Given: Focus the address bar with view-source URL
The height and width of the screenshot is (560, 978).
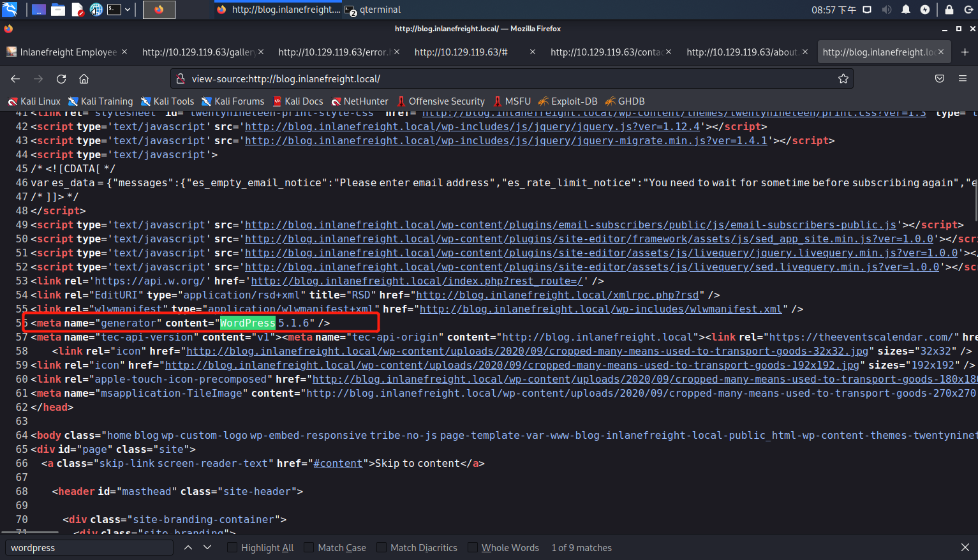Looking at the screenshot, I should (x=510, y=78).
